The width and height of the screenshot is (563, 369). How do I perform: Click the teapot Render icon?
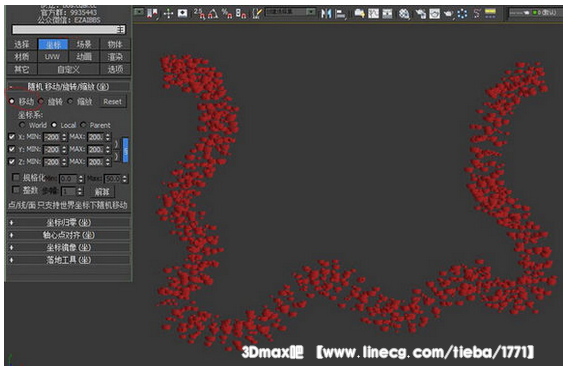[x=448, y=14]
